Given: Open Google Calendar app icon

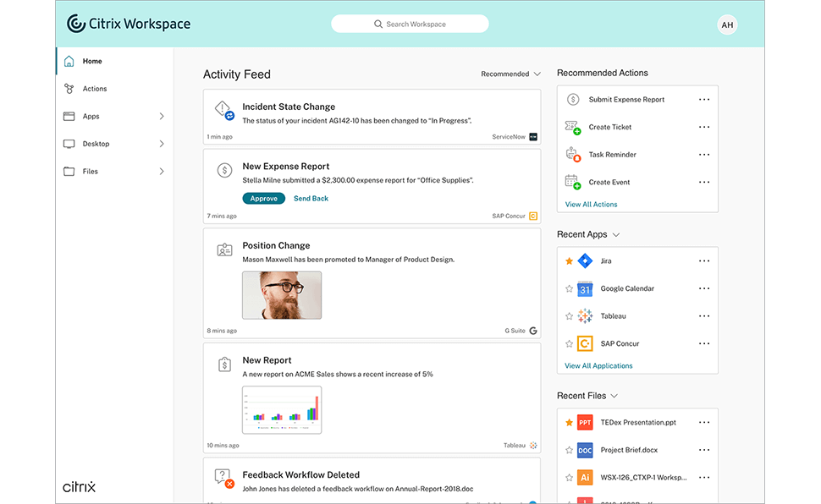Looking at the screenshot, I should tap(584, 288).
